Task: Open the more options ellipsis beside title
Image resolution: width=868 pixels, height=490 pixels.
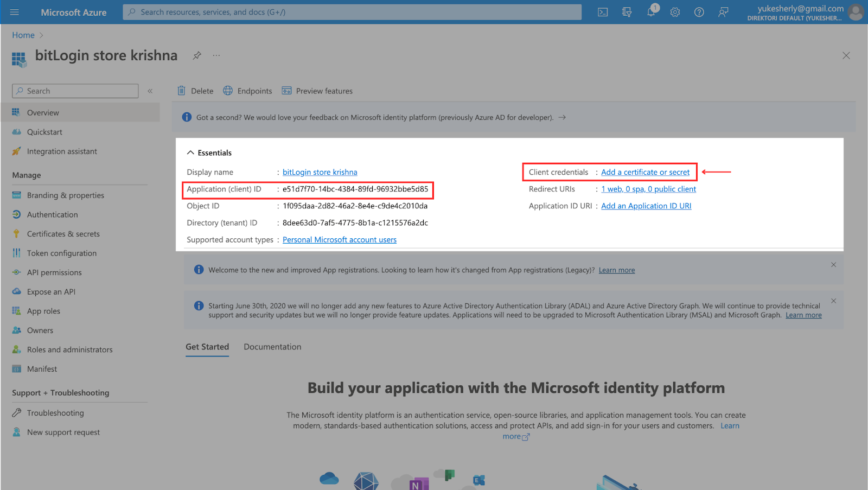Action: [216, 55]
